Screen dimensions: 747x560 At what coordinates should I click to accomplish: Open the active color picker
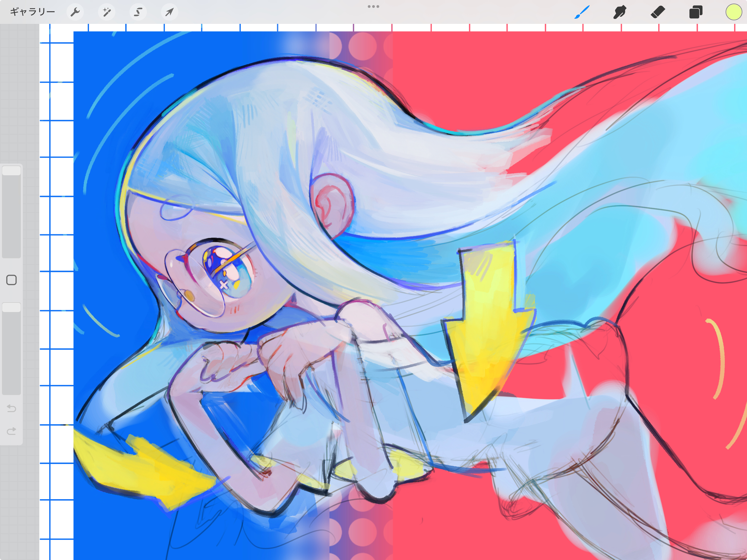[x=733, y=12]
